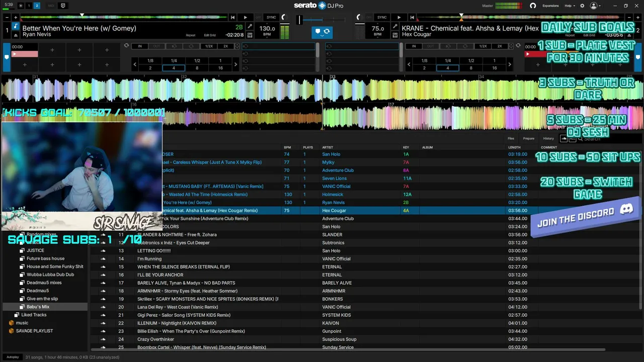Select 16 beat loop on deck 2
Image resolution: width=644 pixels, height=362 pixels.
[494, 68]
